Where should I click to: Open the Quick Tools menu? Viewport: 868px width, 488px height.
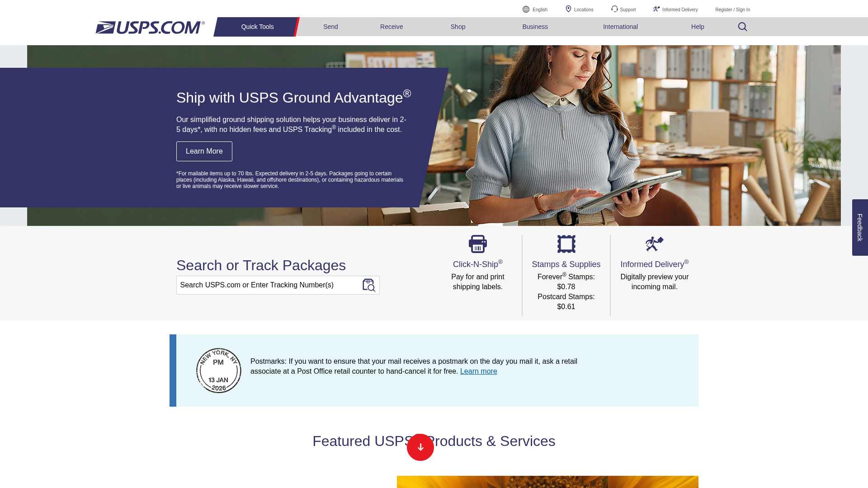tap(257, 27)
